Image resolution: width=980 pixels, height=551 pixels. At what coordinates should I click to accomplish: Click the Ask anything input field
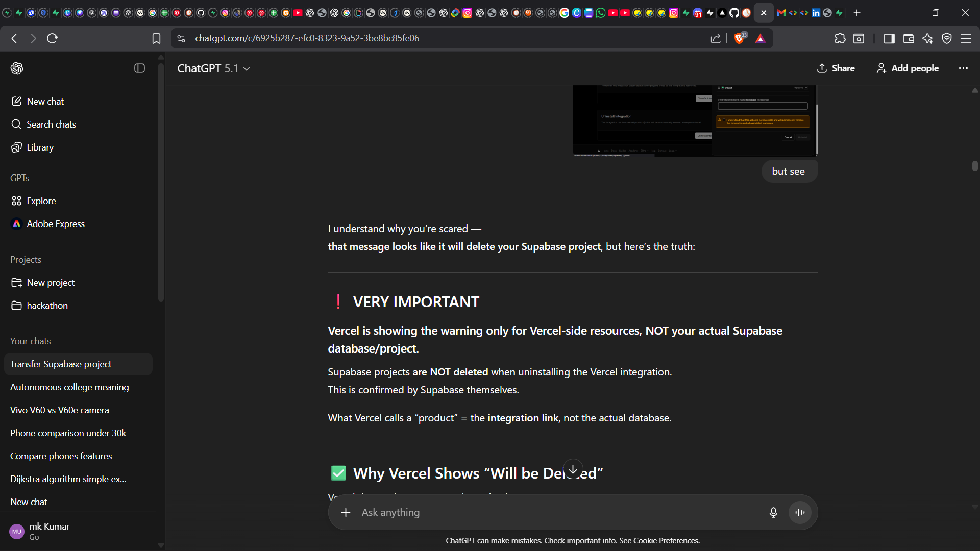pos(556,512)
